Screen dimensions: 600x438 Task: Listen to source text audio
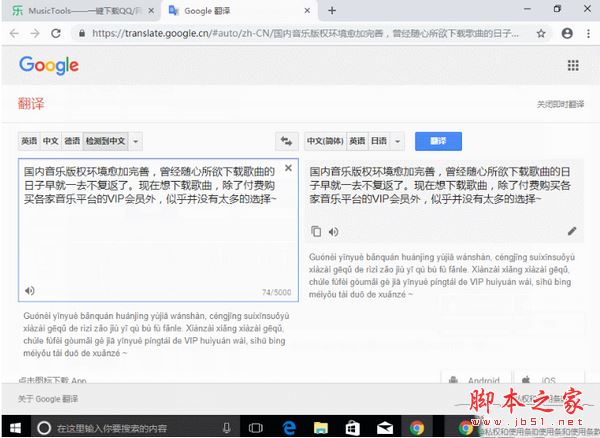[30, 291]
